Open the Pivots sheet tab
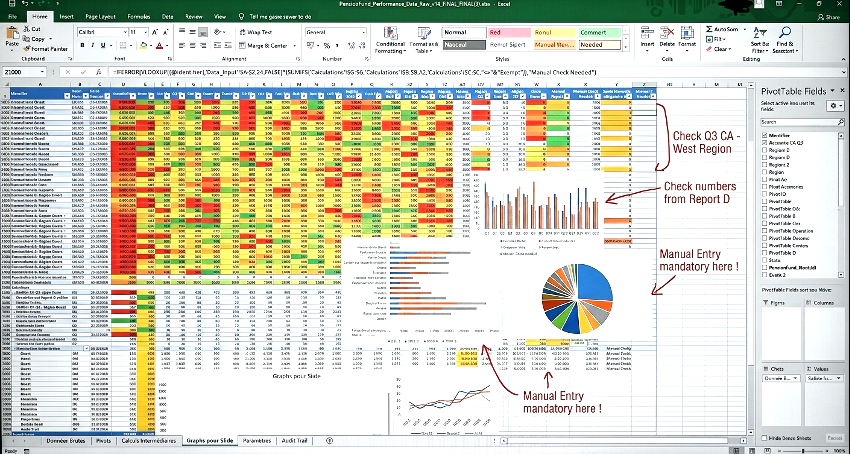850x454 pixels. 103,440
